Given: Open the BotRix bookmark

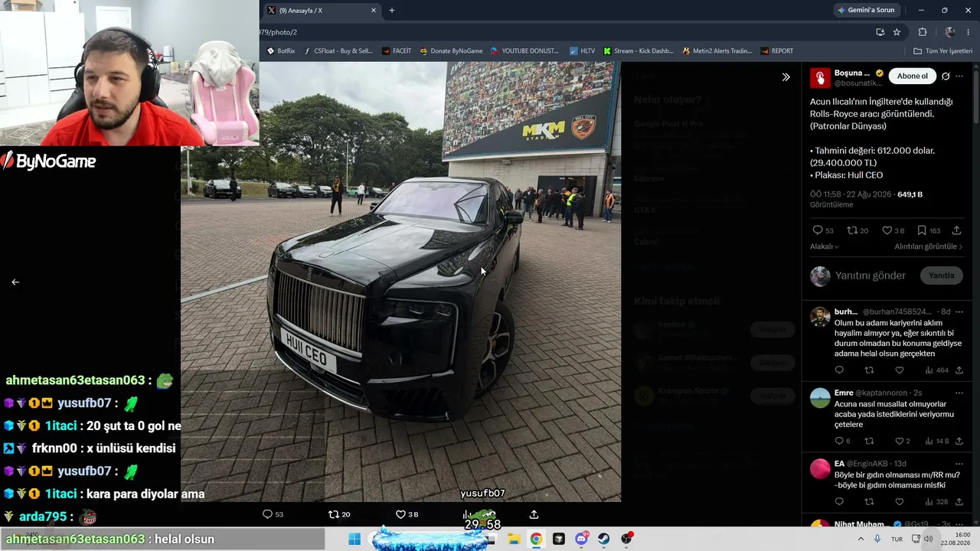Looking at the screenshot, I should (280, 51).
